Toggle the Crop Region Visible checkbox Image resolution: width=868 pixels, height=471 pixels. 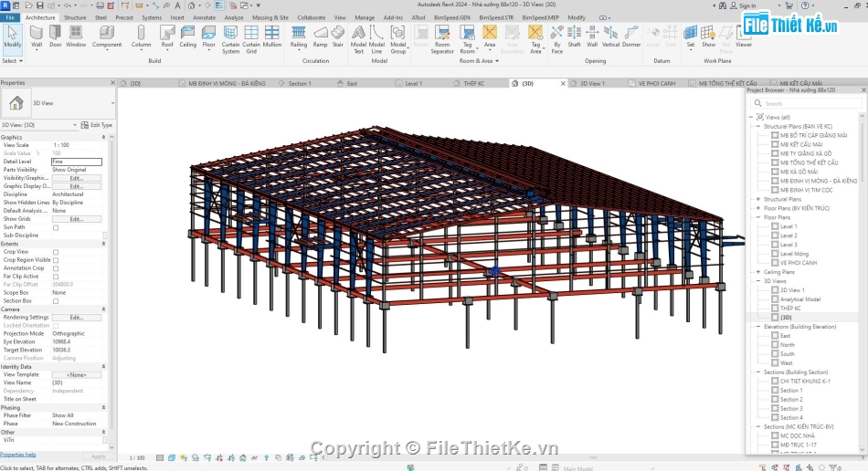[56, 260]
